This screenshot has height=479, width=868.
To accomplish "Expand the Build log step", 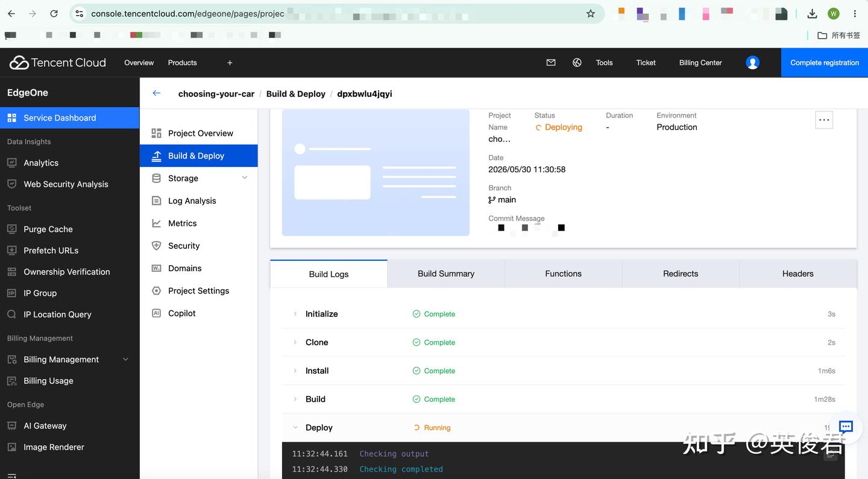I will pos(295,399).
